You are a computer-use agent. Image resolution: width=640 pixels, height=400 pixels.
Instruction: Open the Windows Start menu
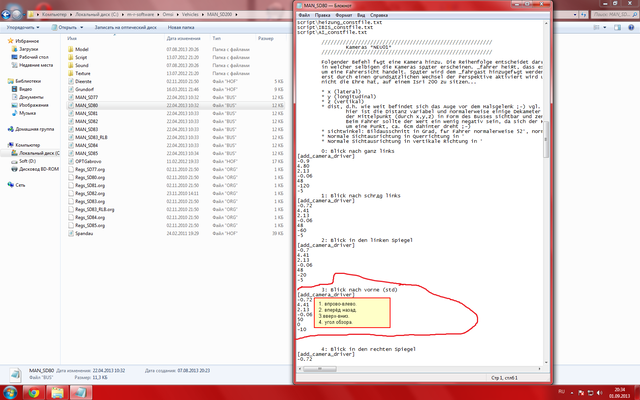click(x=9, y=392)
